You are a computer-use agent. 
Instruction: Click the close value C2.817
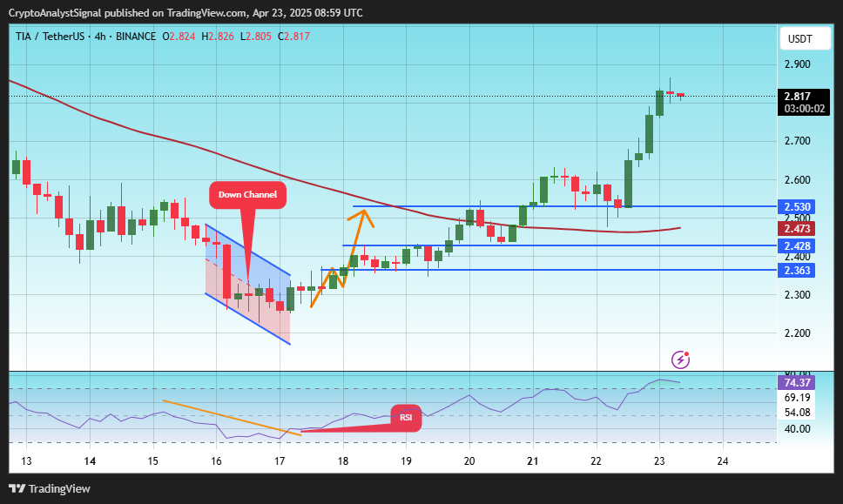(x=293, y=37)
